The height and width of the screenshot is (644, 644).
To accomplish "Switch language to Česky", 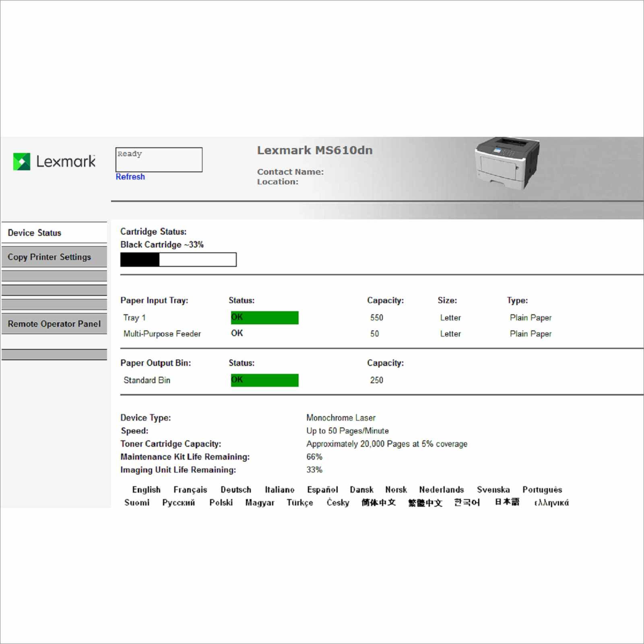I will pos(338,502).
